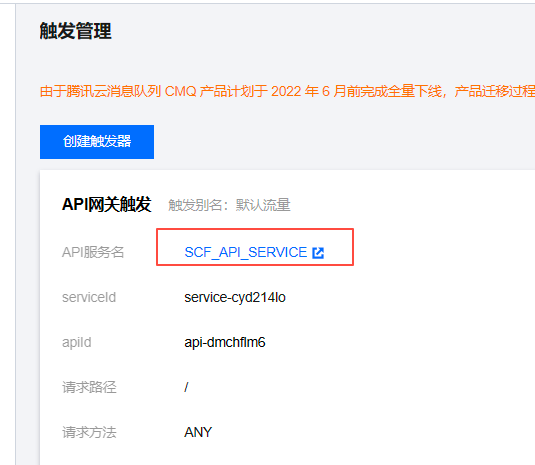Click the ANY request method value
Viewport: 535px width, 465px height.
pos(198,432)
